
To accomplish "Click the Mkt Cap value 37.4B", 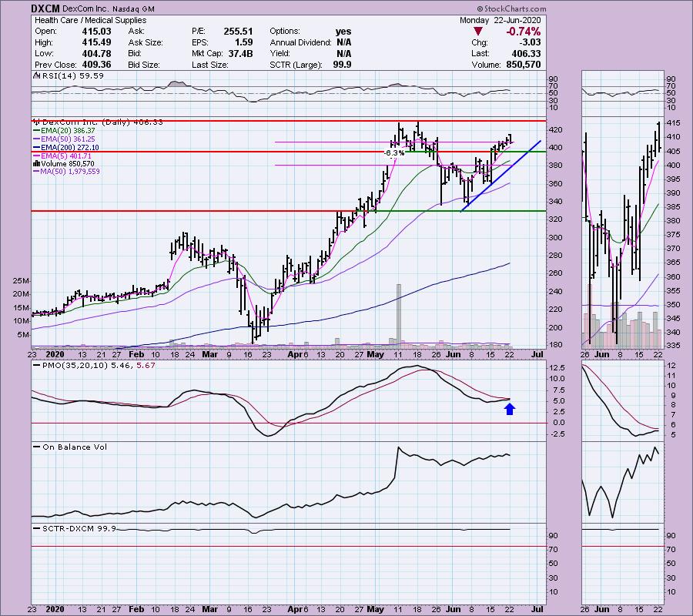I will point(241,53).
